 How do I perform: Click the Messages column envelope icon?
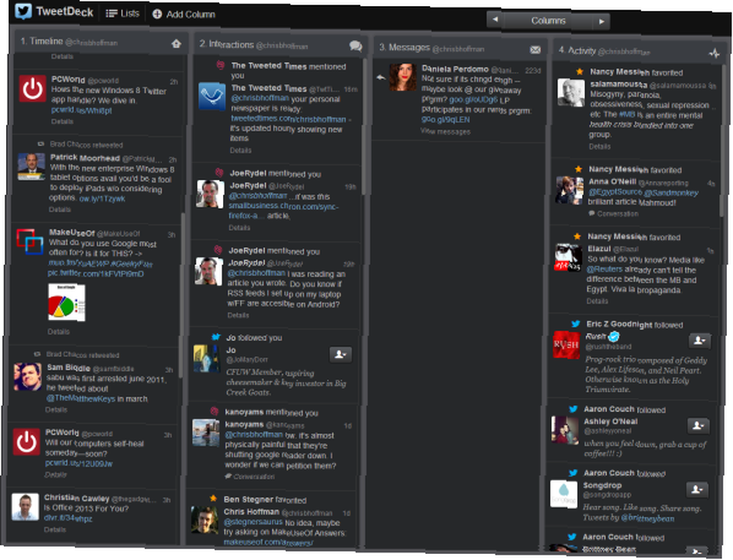coord(535,50)
